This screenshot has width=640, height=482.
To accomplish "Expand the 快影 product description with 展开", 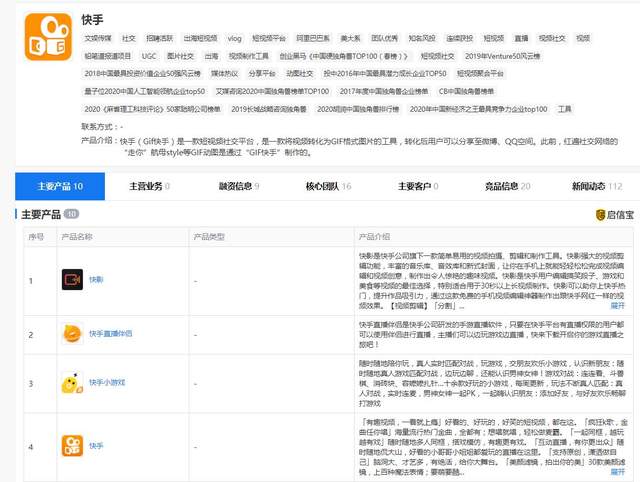I will 617,306.
